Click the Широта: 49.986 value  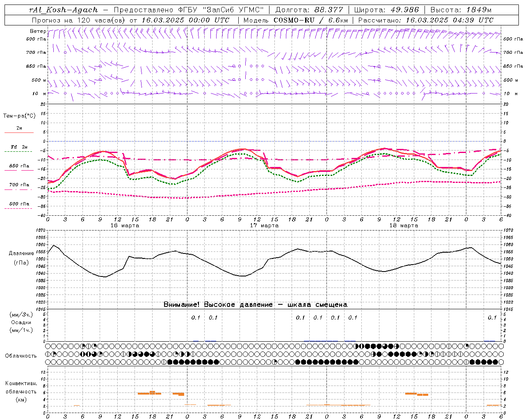[386, 10]
